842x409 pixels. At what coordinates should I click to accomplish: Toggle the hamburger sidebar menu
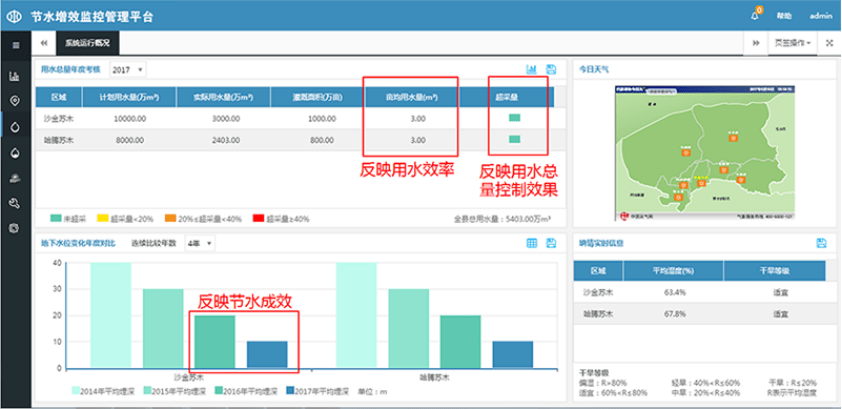[x=14, y=45]
